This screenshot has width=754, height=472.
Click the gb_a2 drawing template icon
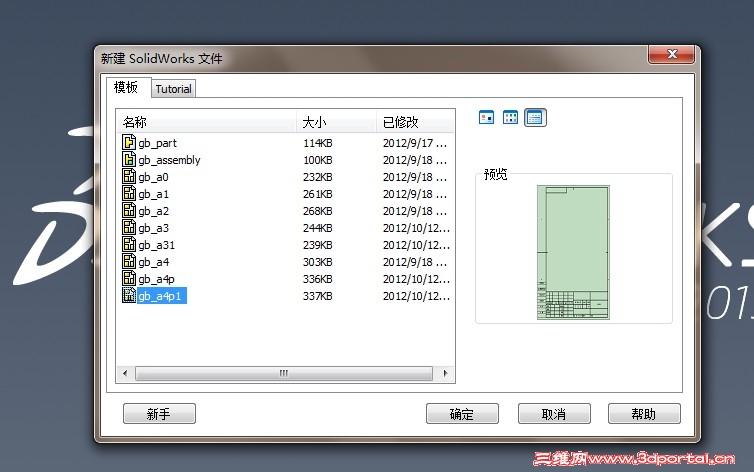pyautogui.click(x=129, y=211)
